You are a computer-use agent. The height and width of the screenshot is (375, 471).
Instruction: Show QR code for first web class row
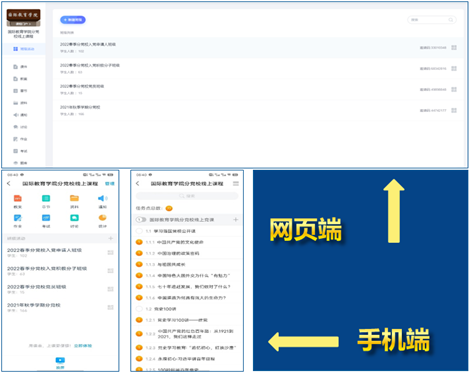(x=454, y=48)
